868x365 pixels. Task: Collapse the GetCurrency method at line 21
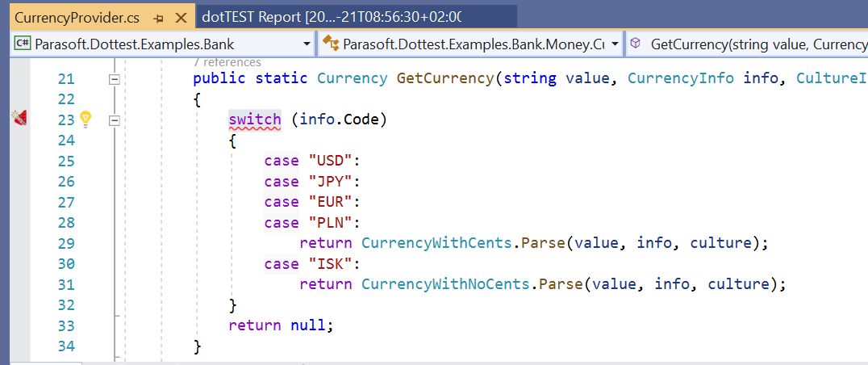114,79
